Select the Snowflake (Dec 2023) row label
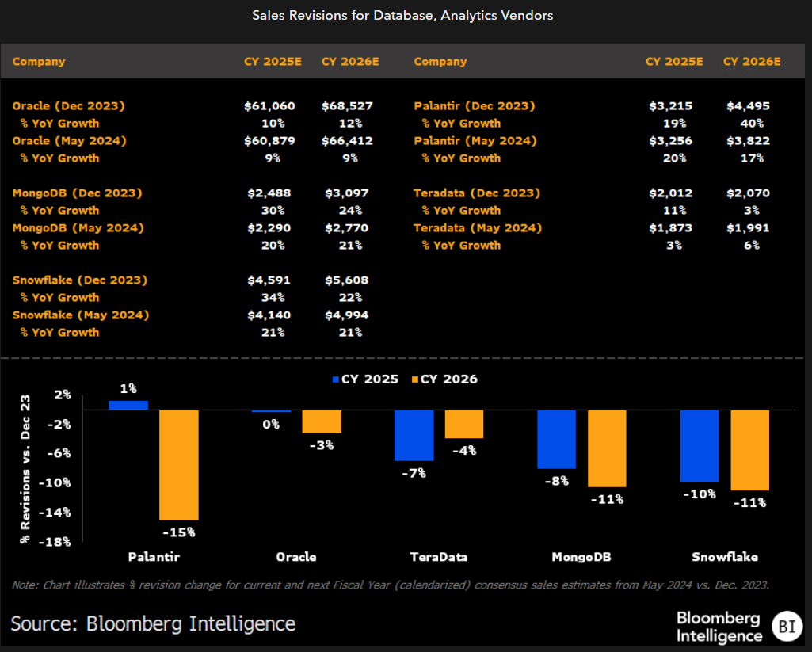 coord(80,280)
